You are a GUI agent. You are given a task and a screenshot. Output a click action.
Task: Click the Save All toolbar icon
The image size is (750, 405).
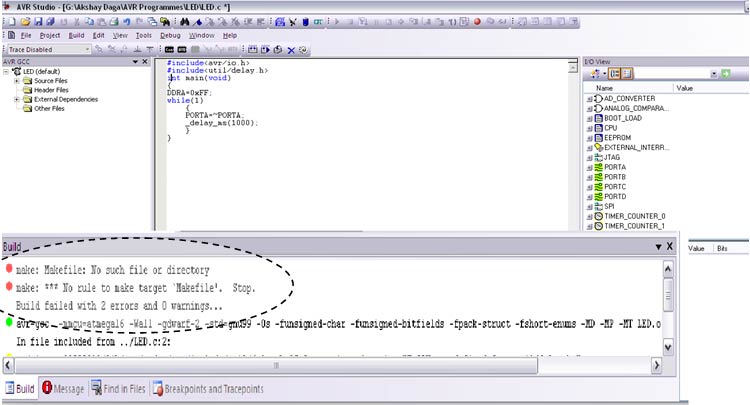[x=50, y=22]
